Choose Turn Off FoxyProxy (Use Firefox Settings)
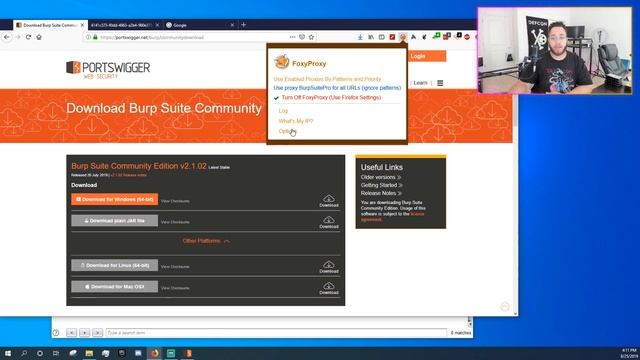Image resolution: width=640 pixels, height=360 pixels. pyautogui.click(x=331, y=98)
